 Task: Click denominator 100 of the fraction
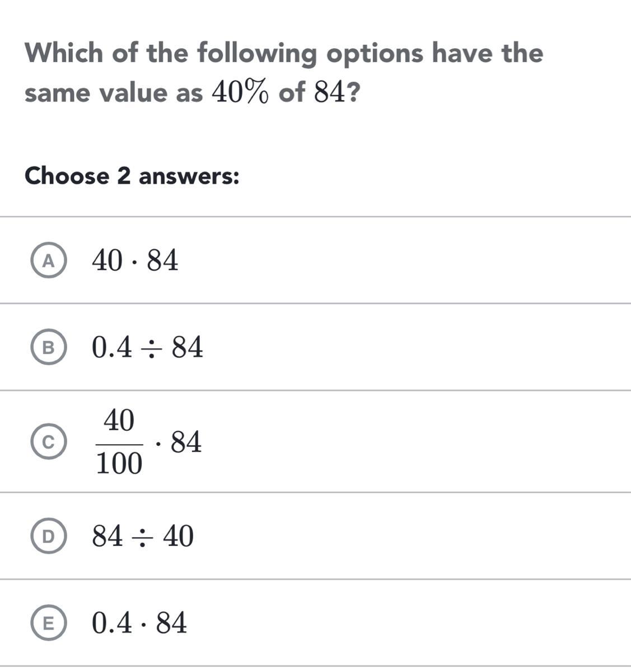pos(119,464)
